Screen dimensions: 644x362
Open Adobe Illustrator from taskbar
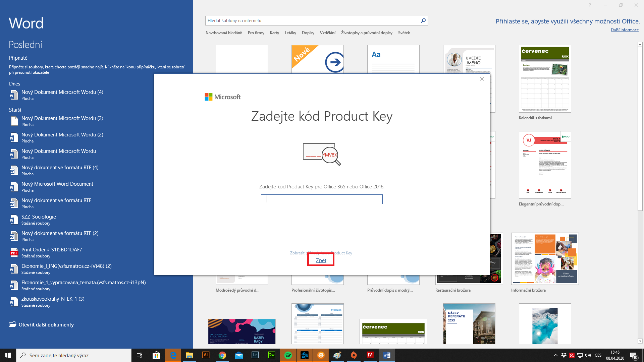pos(206,355)
